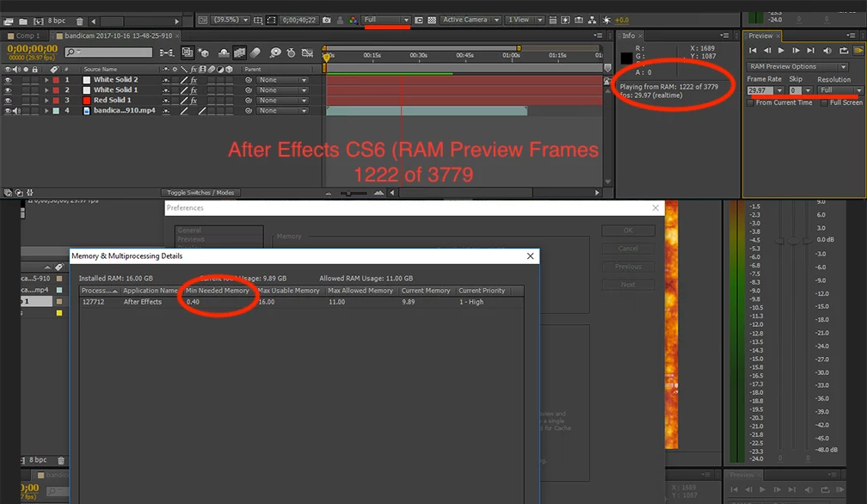
Task: Mute audio of the bandica...910.mp4 layer
Action: (x=16, y=111)
